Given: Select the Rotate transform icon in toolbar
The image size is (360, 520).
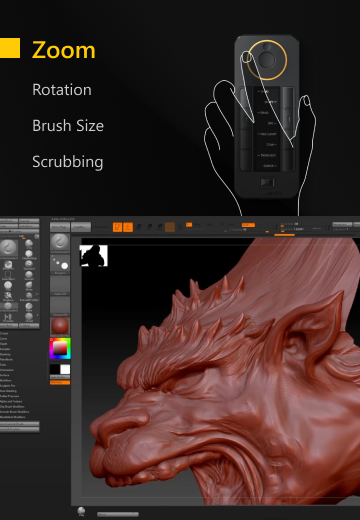Looking at the screenshot, I should click(x=160, y=227).
